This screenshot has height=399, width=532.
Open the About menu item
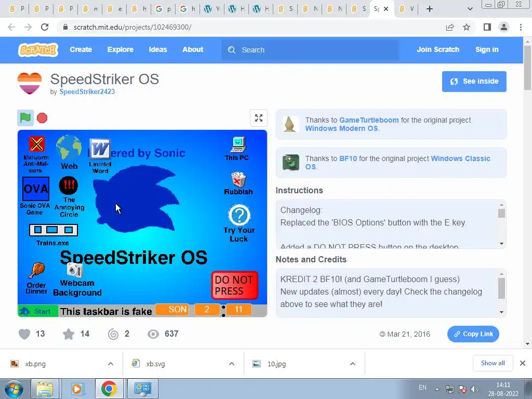pos(193,49)
